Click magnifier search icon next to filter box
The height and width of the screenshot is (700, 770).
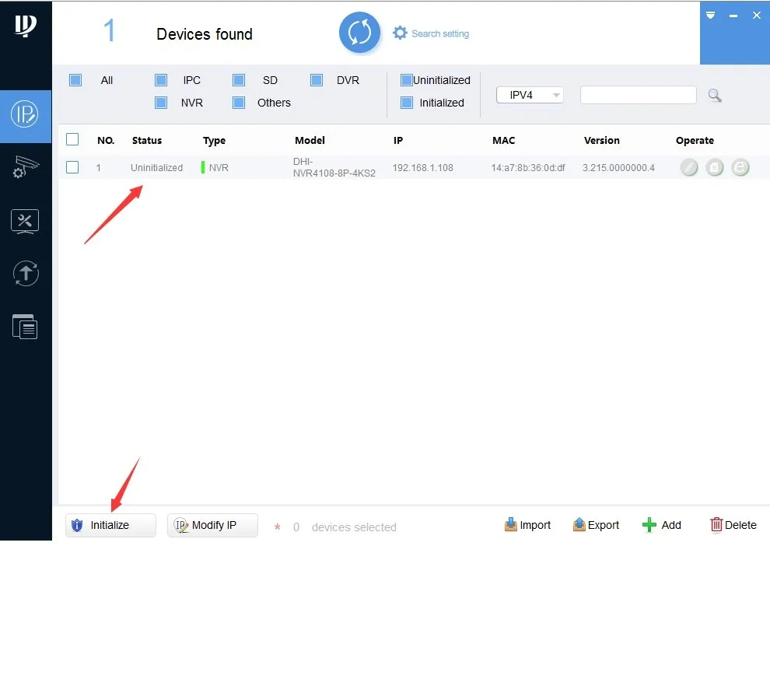tap(715, 96)
